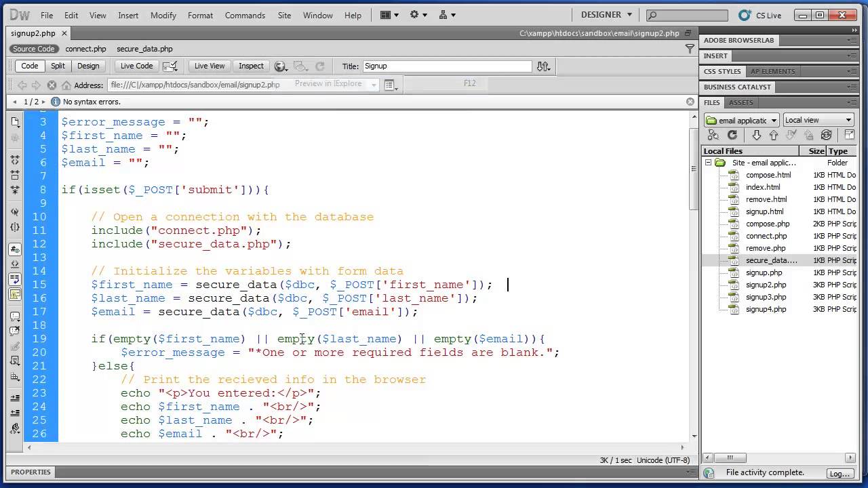The image size is (868, 488).
Task: Click the Source Code button
Action: (33, 49)
